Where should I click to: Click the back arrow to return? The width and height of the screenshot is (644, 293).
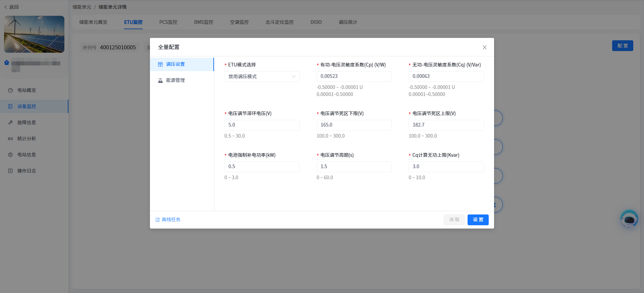point(6,7)
